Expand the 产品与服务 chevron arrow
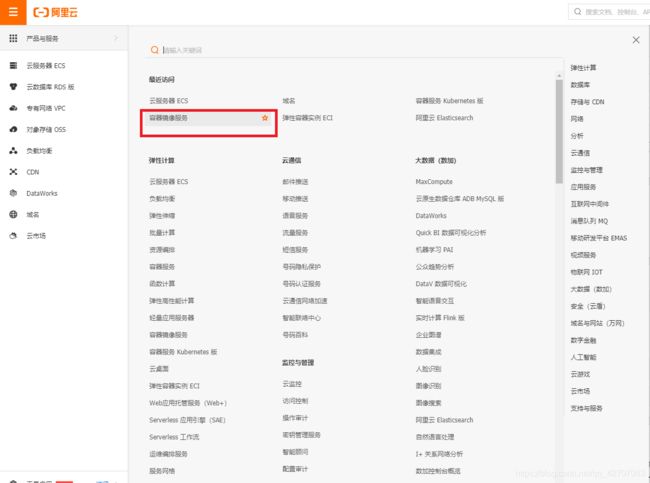650x483 pixels. point(116,38)
